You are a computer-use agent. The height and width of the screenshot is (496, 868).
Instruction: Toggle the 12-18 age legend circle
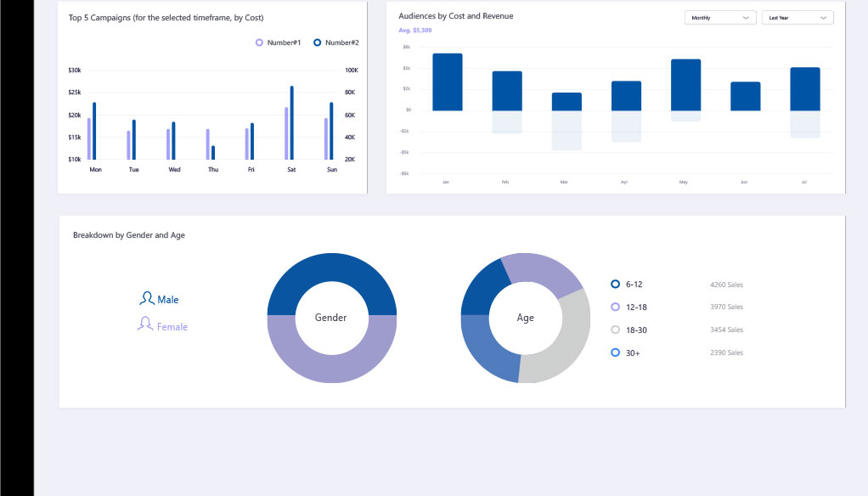point(615,307)
